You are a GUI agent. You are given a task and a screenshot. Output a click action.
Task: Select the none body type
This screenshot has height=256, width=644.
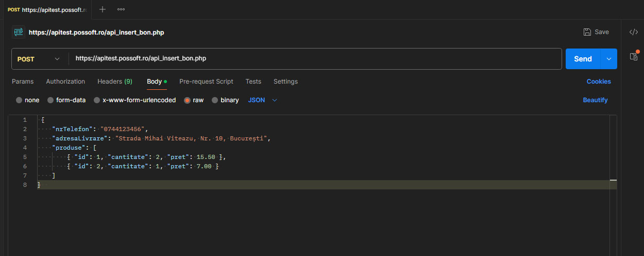click(28, 100)
